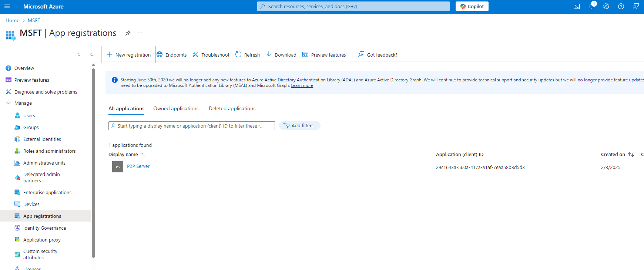Screen dimensions: 644x270
Task: Click New registration
Action: [x=128, y=55]
